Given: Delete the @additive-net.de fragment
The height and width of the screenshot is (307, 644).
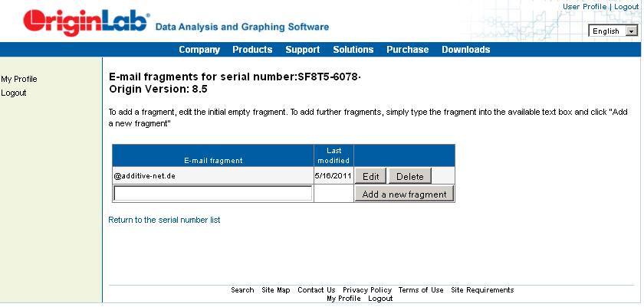Looking at the screenshot, I should [x=410, y=176].
